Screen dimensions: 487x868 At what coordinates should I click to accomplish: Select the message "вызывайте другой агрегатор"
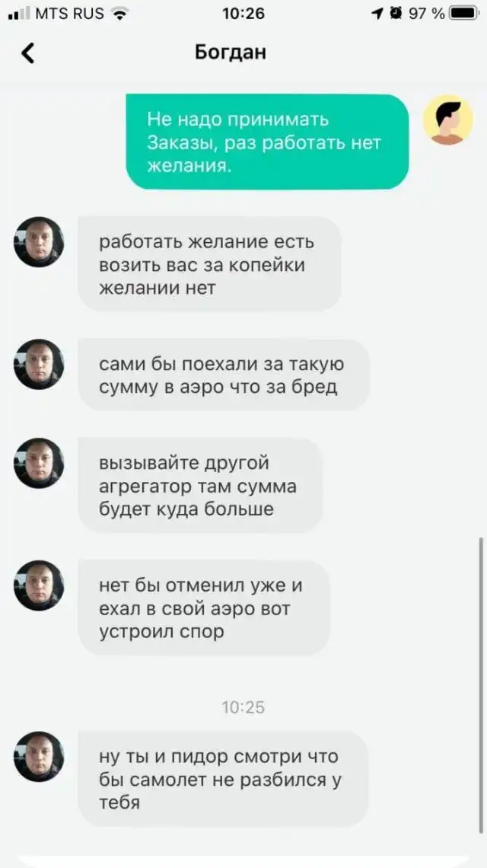coord(200,485)
